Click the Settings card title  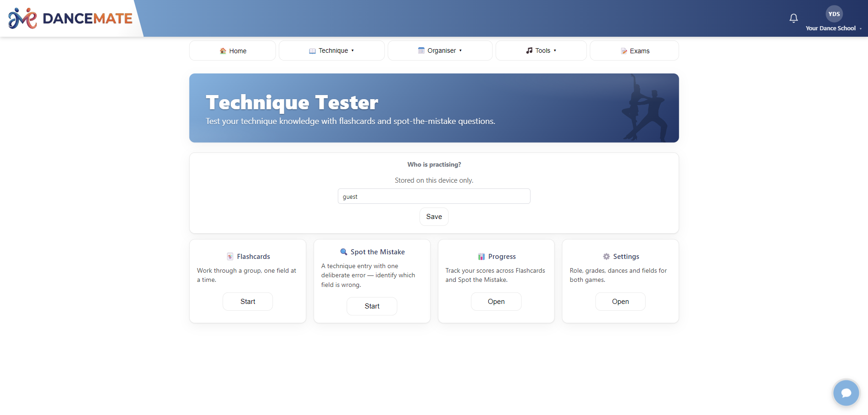click(626, 257)
